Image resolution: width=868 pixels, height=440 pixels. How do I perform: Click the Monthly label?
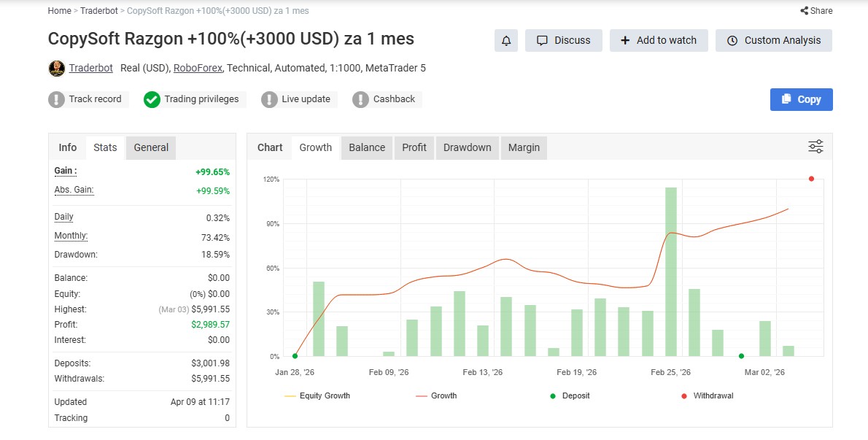pyautogui.click(x=71, y=236)
